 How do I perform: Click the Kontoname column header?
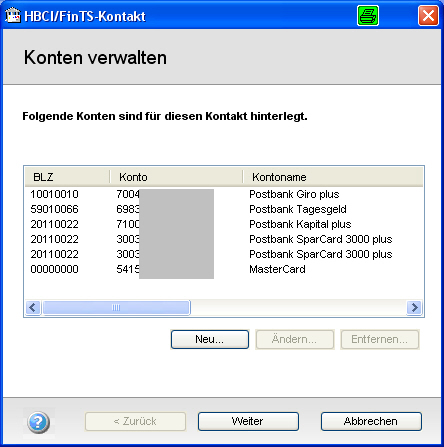coord(333,177)
